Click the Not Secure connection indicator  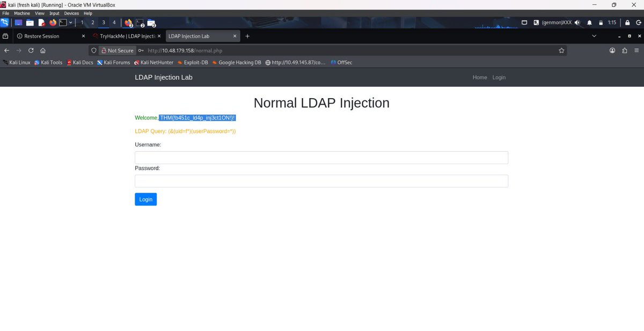(118, 50)
